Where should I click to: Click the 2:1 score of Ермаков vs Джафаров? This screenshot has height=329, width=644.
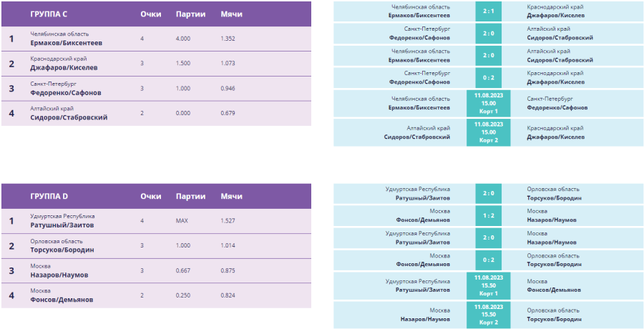(x=488, y=11)
